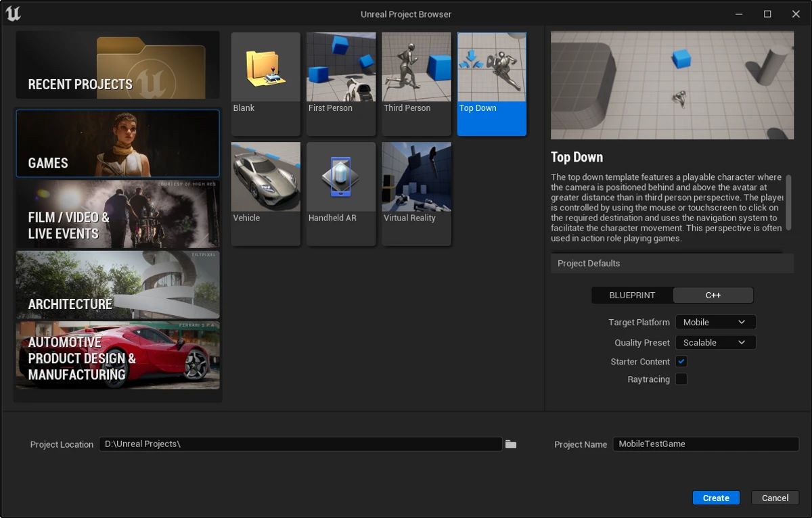This screenshot has width=812, height=518.
Task: Collapse the Project Defaults section header
Action: pyautogui.click(x=672, y=264)
